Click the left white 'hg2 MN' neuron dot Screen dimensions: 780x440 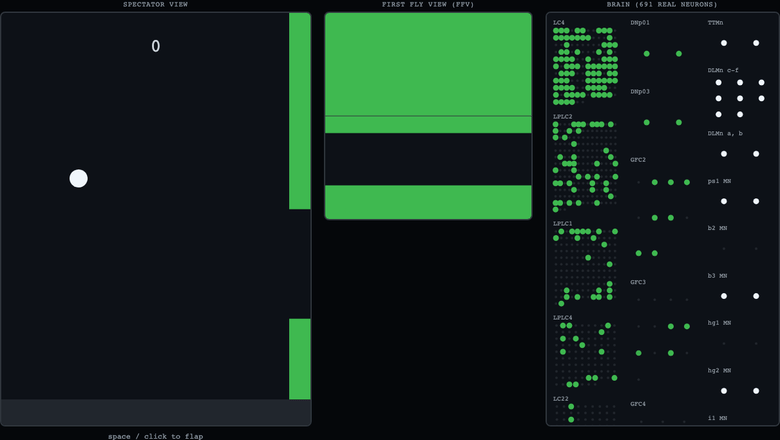[x=724, y=391]
